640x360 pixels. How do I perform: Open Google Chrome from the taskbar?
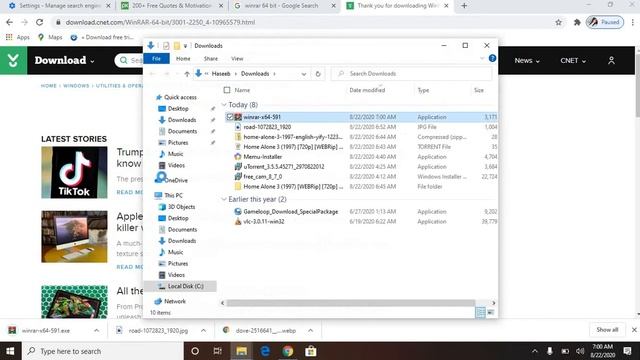pos(288,351)
